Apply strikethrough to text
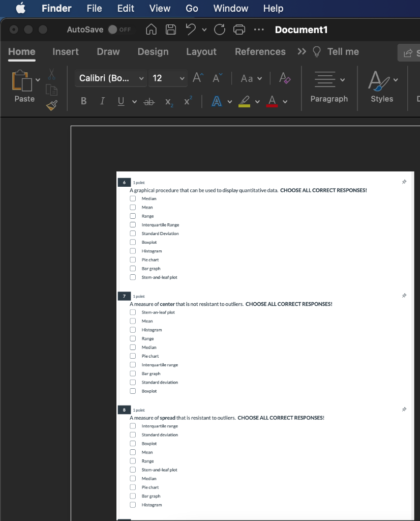This screenshot has width=420, height=521. coord(148,101)
